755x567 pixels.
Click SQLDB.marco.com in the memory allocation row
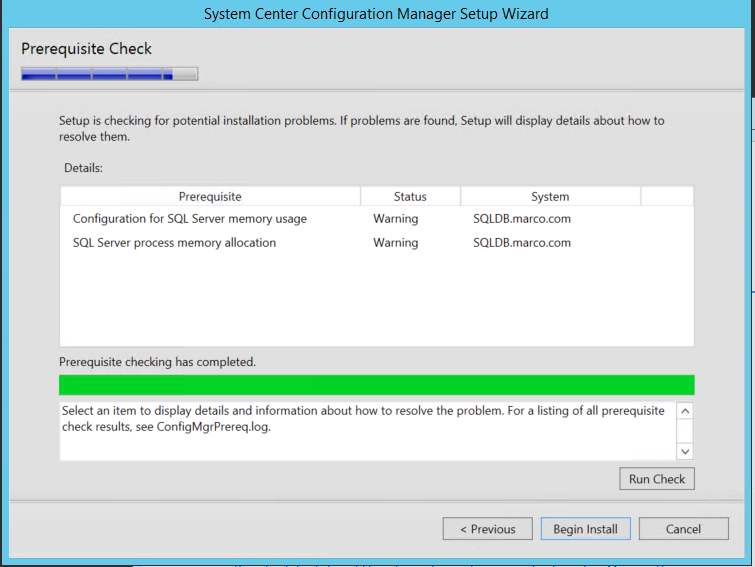pos(522,243)
